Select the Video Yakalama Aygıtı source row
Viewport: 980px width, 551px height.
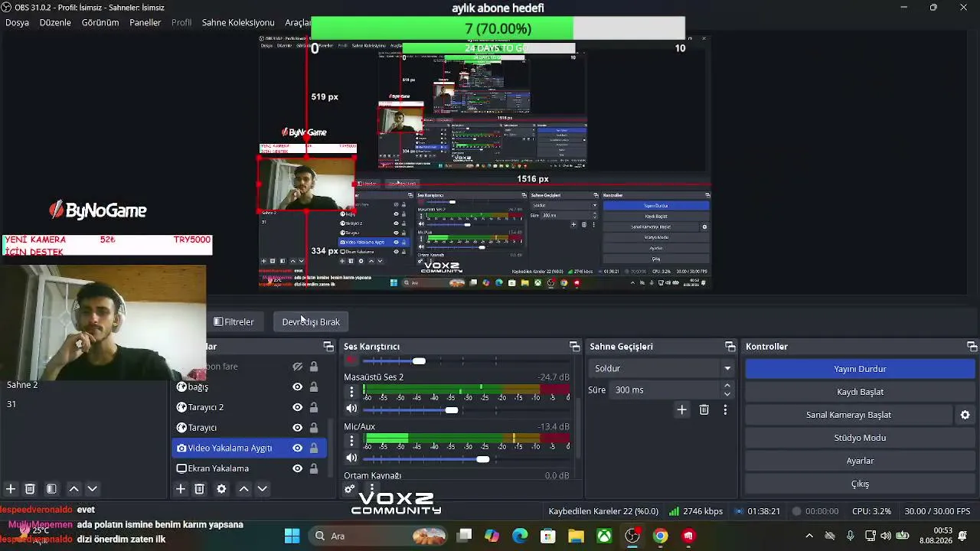click(250, 448)
